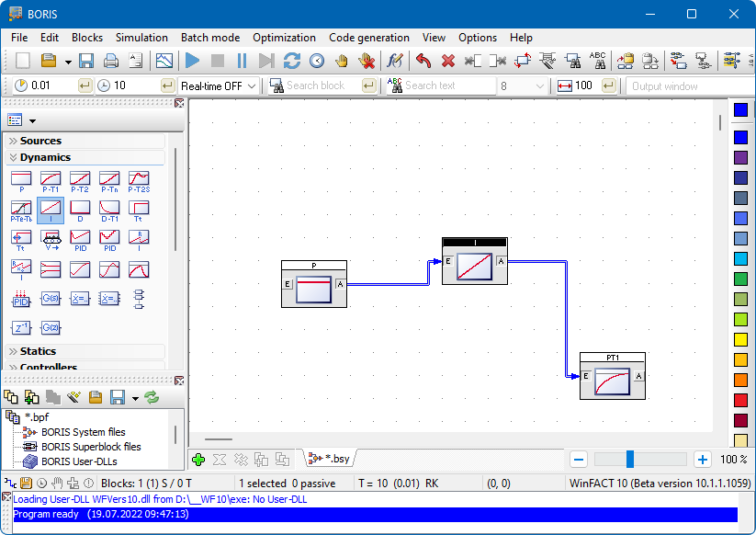Viewport: 756px width, 535px height.
Task: Select BORIS System files tree item
Action: tap(83, 432)
